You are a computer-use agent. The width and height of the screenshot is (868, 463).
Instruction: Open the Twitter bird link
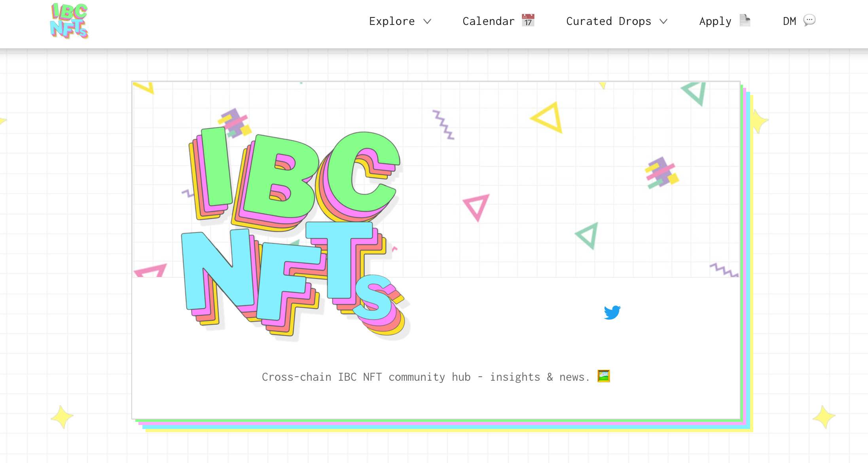click(612, 312)
